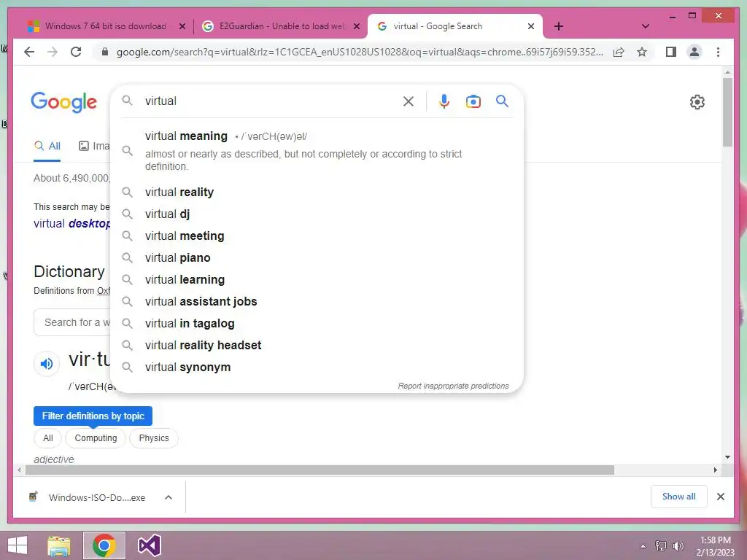
Task: Start voice search with microphone icon
Action: click(444, 101)
